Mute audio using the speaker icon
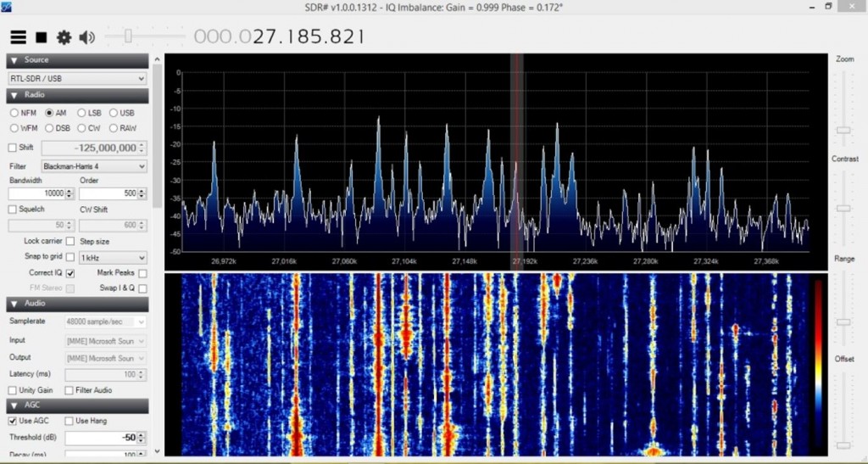This screenshot has width=868, height=464. [86, 37]
